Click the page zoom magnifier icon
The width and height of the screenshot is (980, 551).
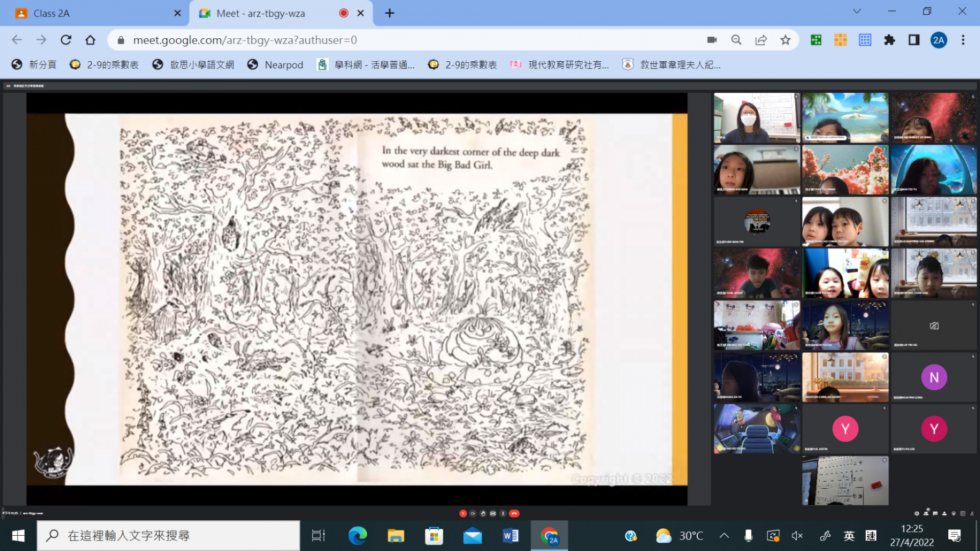point(736,40)
